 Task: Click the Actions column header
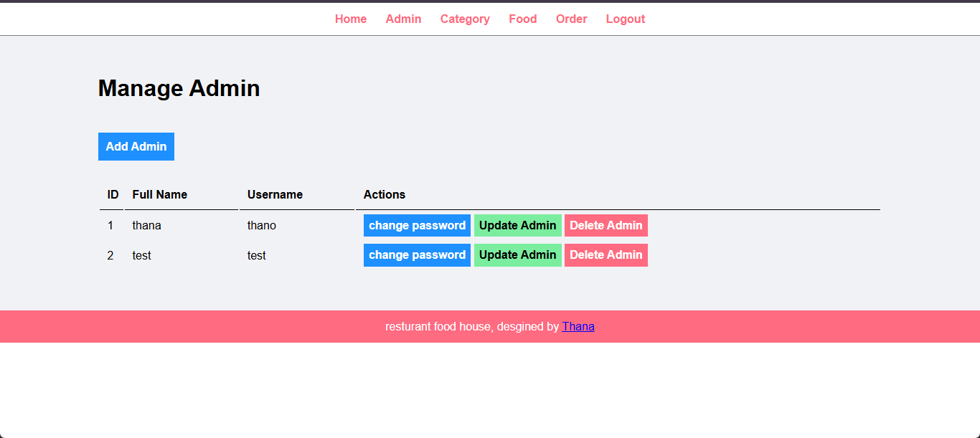[x=384, y=195]
